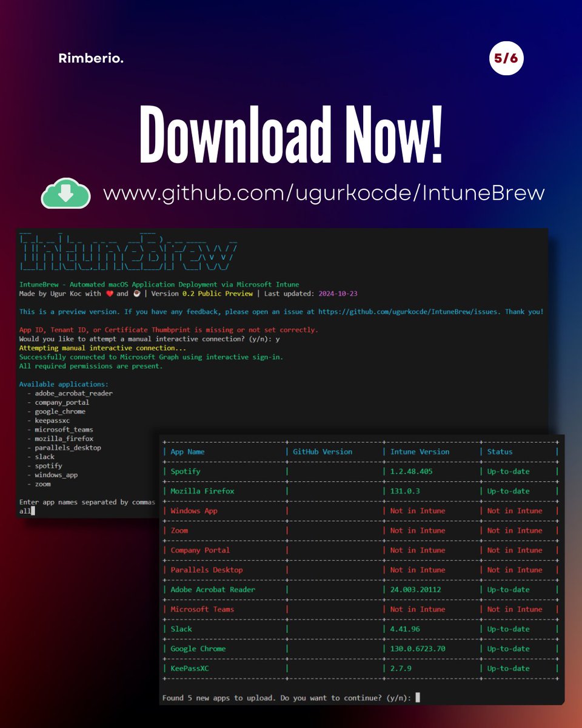
Task: Click the Slack row app name
Action: [181, 629]
